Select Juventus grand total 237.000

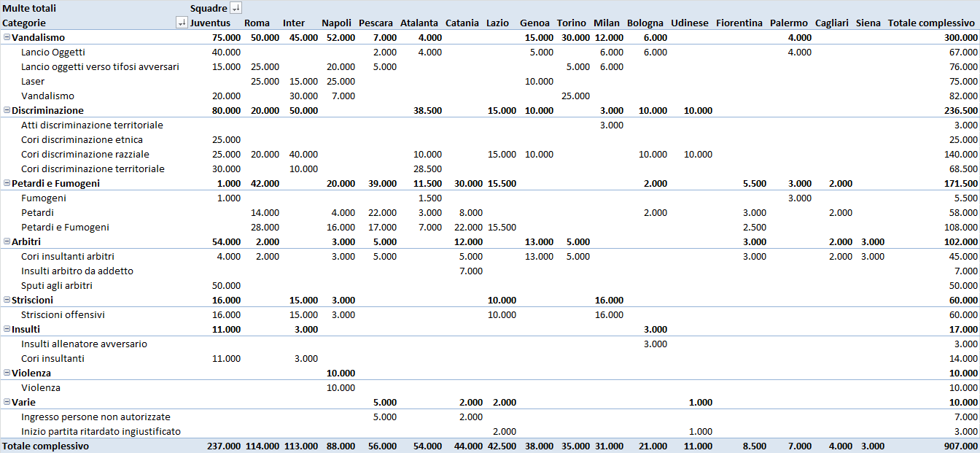(x=223, y=446)
